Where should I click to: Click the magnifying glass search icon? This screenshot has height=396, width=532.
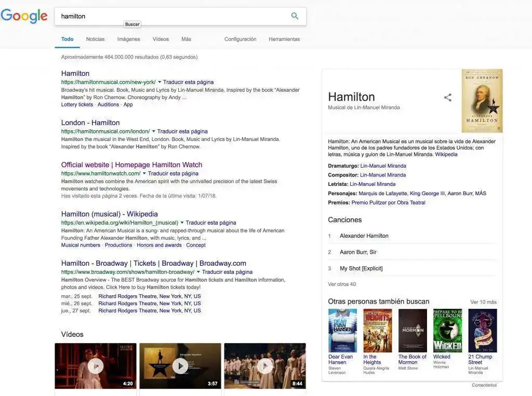[295, 16]
